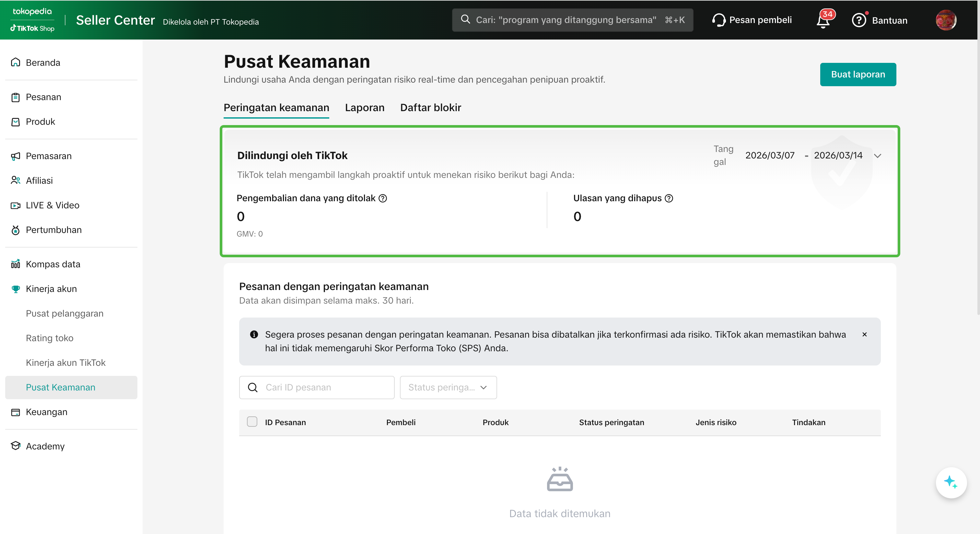Screen dimensions: 980x534
Task: Dismiss the security warning info banner
Action: click(864, 334)
